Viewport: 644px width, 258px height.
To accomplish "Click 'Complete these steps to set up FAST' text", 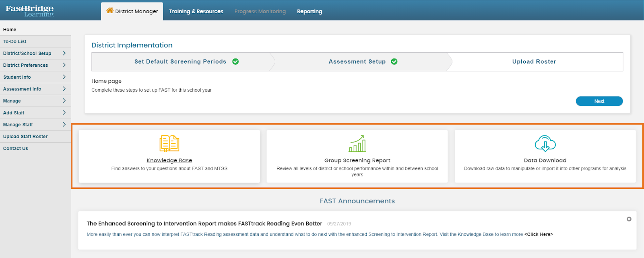I will [151, 90].
